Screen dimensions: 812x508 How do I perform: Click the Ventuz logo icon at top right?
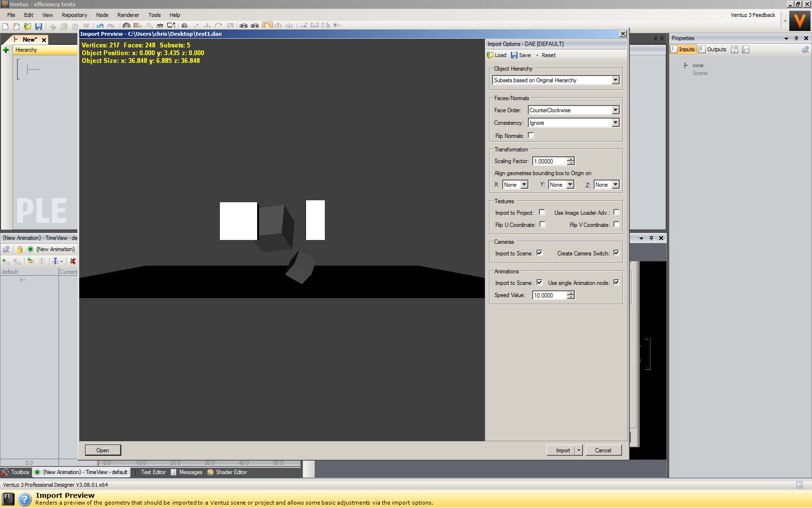[x=800, y=21]
